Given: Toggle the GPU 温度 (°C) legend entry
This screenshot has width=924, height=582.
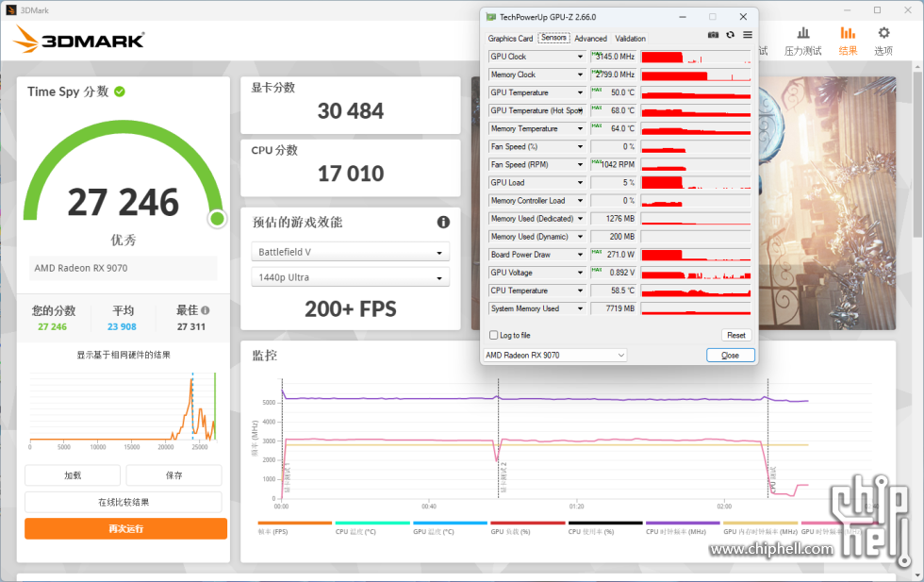Looking at the screenshot, I should pyautogui.click(x=451, y=527).
